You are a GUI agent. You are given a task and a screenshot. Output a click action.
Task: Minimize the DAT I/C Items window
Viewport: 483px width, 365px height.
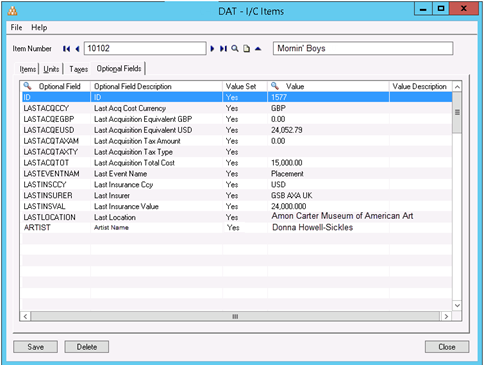(x=423, y=9)
